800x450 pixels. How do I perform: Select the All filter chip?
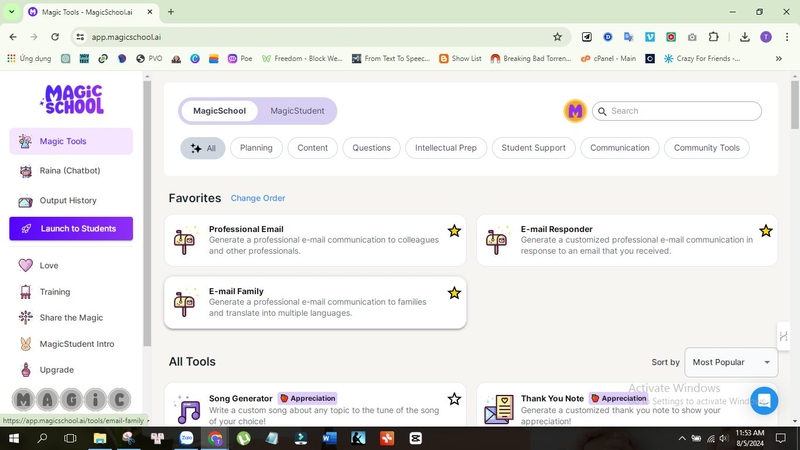pyautogui.click(x=203, y=148)
